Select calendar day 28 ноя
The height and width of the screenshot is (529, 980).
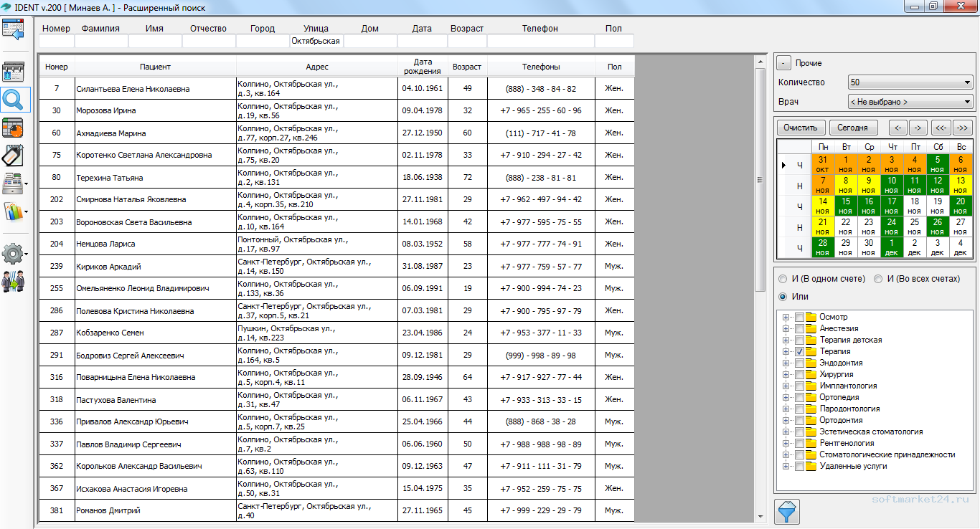(822, 248)
